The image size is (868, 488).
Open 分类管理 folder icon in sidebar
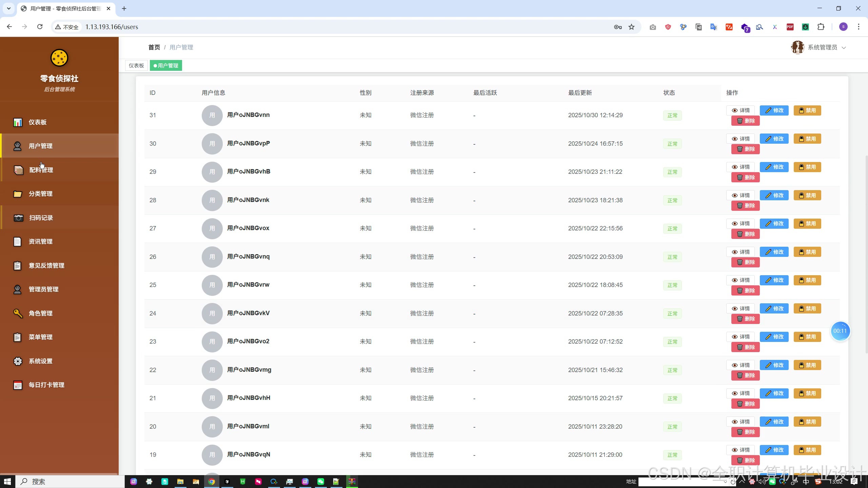(18, 194)
